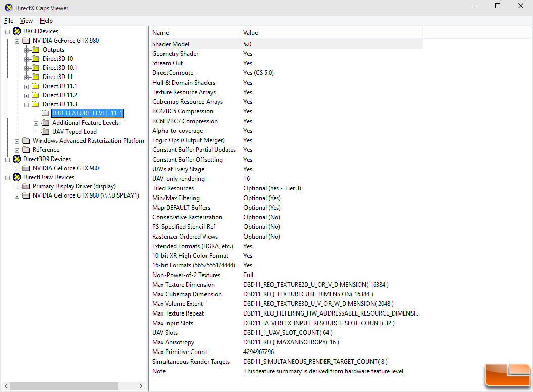Click the folder icon beside Primary Display Driver
The height and width of the screenshot is (392, 533).
26,187
